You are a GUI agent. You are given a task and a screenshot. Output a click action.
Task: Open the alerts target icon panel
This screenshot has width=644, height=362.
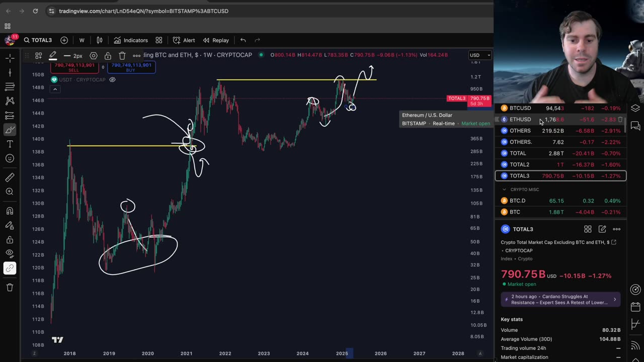click(635, 290)
